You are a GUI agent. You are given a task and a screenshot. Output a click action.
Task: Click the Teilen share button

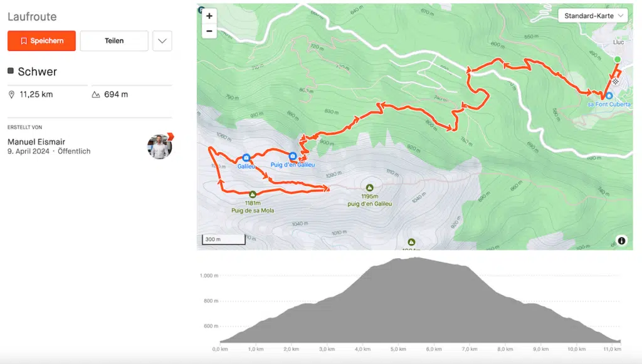[x=114, y=41]
